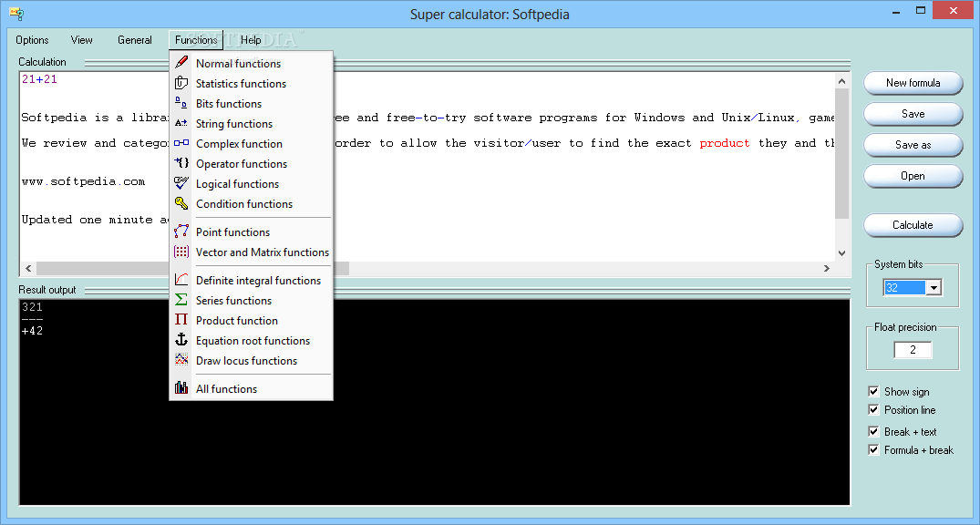This screenshot has width=980, height=525.
Task: Click the Vector and Matrix grid icon
Action: coord(181,252)
